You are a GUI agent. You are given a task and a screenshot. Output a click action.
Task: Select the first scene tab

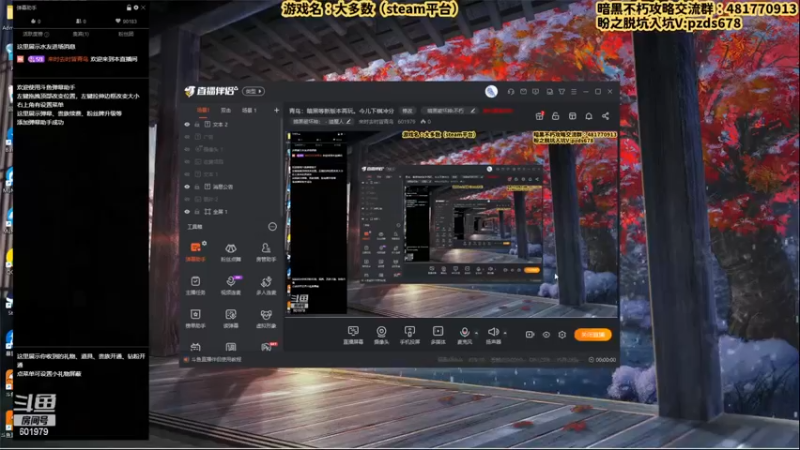click(203, 110)
